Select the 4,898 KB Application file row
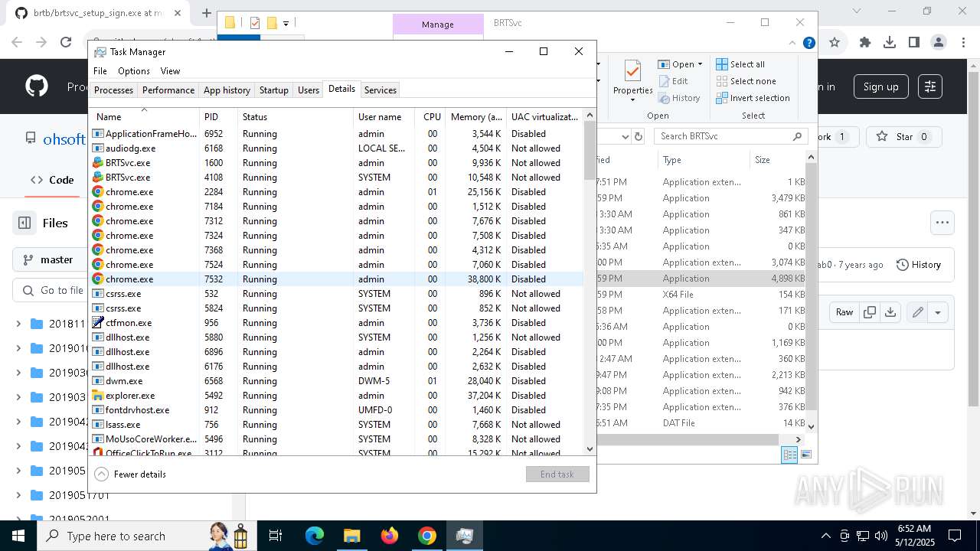The height and width of the screenshot is (551, 980). [x=701, y=279]
